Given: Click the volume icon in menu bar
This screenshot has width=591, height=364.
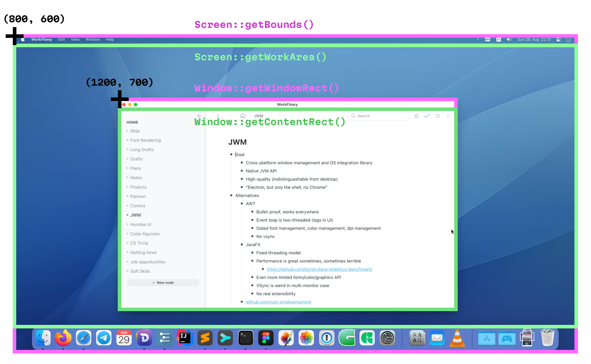Looking at the screenshot, I should coord(509,39).
